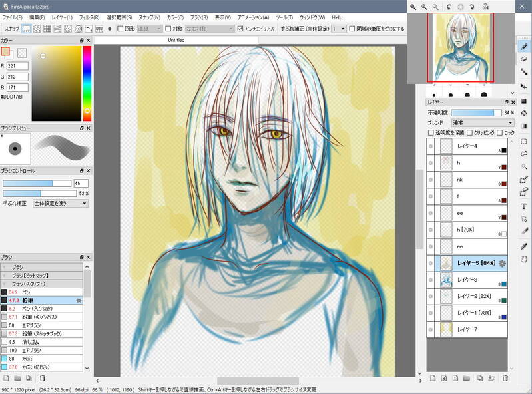Open ブレンド blend mode dropdown
The width and height of the screenshot is (532, 394).
[x=483, y=122]
